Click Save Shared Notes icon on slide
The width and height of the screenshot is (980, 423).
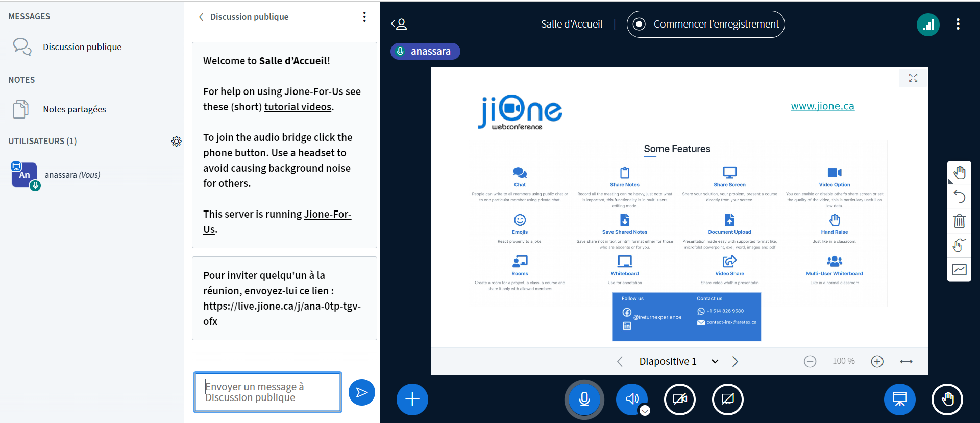[x=625, y=220]
